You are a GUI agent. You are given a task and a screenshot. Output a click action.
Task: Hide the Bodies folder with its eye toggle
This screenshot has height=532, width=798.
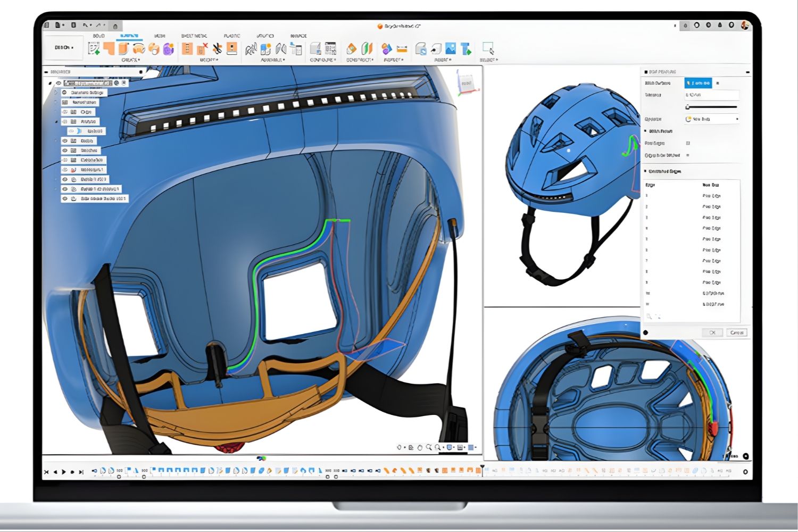[64, 141]
